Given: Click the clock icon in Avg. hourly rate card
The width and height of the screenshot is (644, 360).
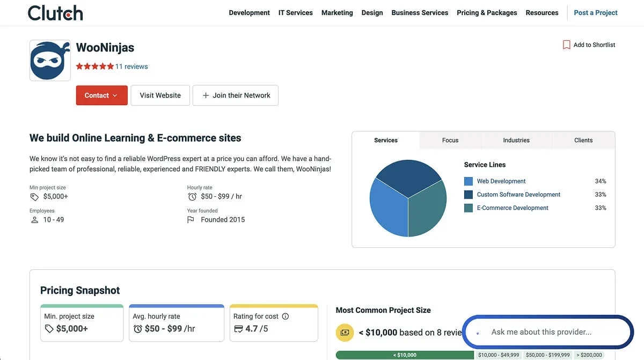Looking at the screenshot, I should pos(137,328).
